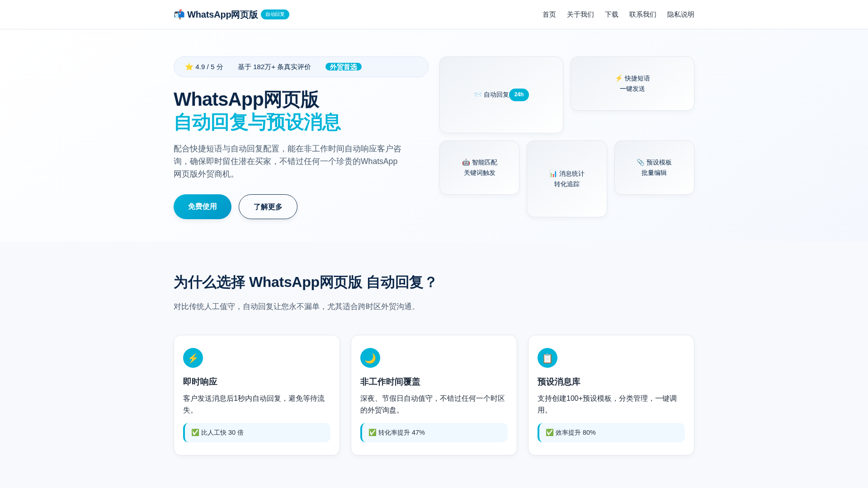Screen dimensions: 868x488
Task: Click the 效率提升 80% text
Action: tap(576, 432)
